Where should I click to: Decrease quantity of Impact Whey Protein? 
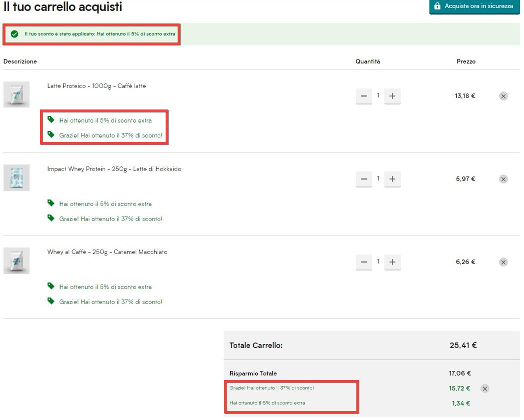[x=364, y=179]
